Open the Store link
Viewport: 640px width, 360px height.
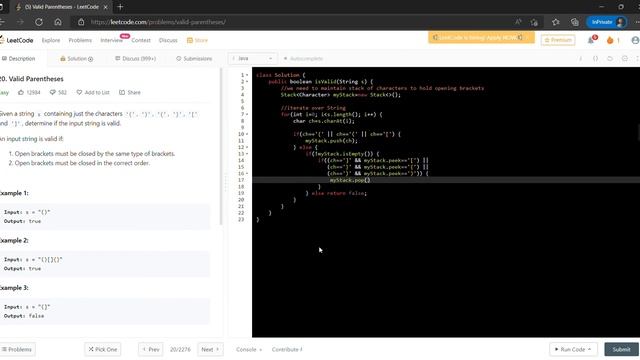(x=197, y=40)
